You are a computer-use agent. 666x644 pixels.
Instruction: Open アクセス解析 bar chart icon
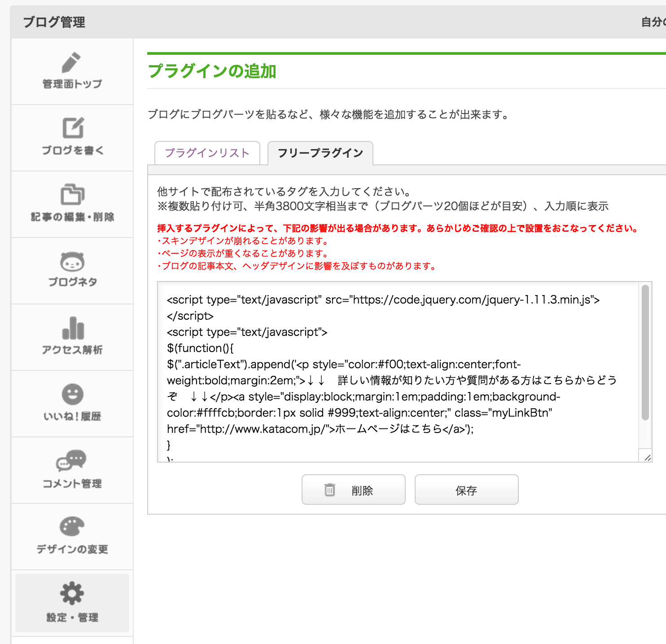tap(73, 328)
